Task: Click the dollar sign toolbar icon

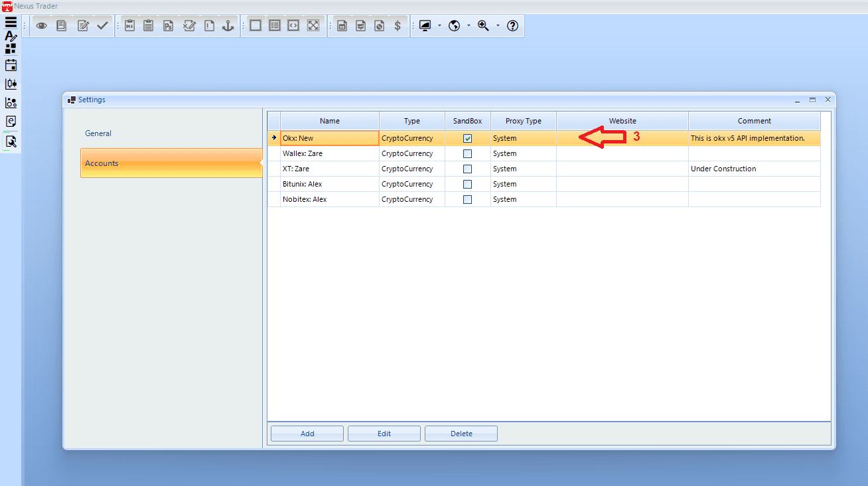Action: (398, 26)
